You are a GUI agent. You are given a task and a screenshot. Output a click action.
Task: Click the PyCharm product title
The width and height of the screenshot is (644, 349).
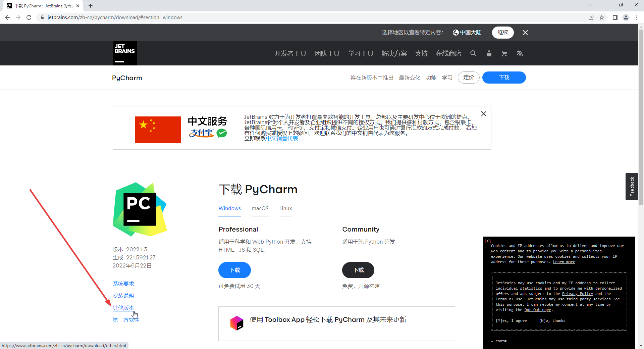[127, 78]
